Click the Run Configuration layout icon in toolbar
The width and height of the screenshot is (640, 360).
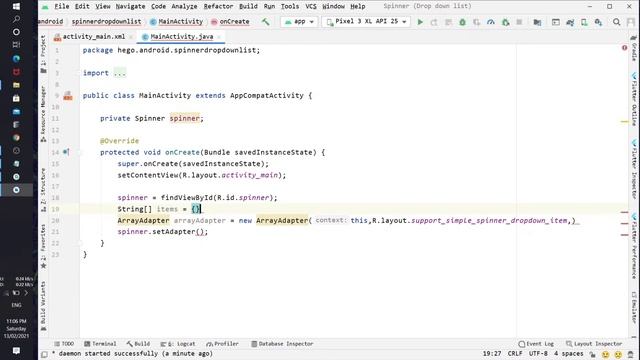(556, 22)
